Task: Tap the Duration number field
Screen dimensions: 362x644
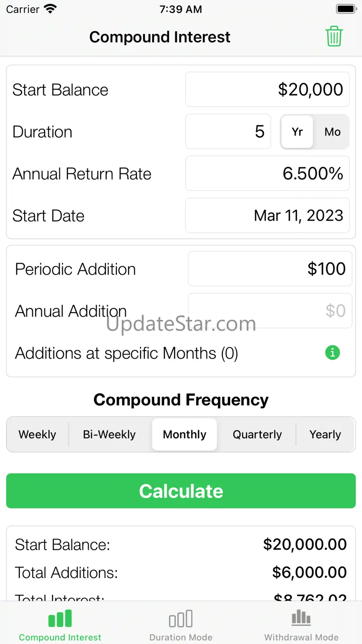Action: (228, 132)
